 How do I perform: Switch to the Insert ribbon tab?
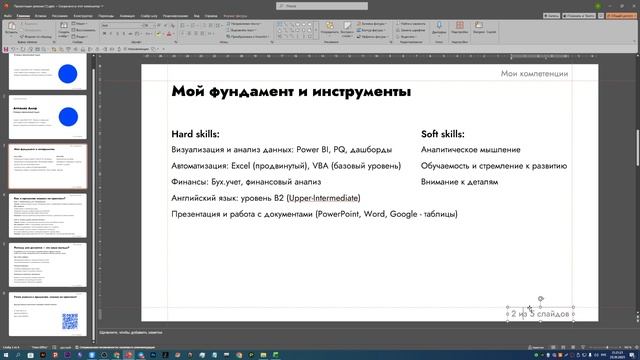(x=40, y=16)
